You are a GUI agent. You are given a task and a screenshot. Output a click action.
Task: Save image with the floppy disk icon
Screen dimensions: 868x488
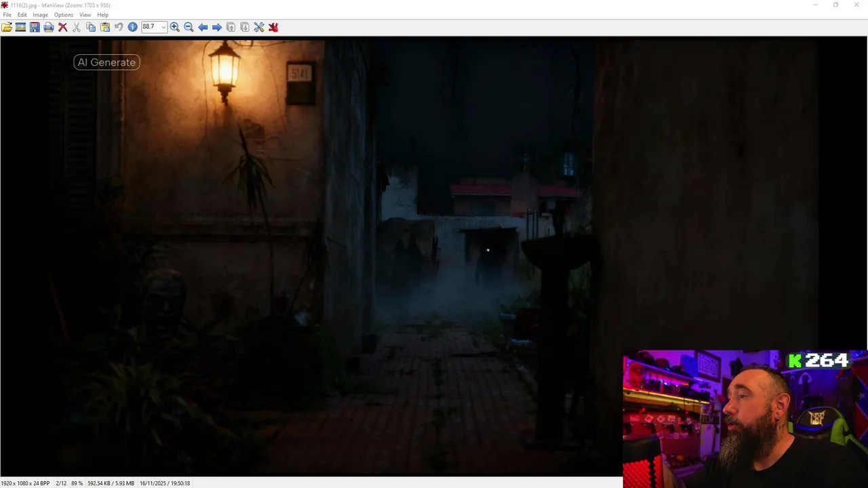[x=35, y=27]
